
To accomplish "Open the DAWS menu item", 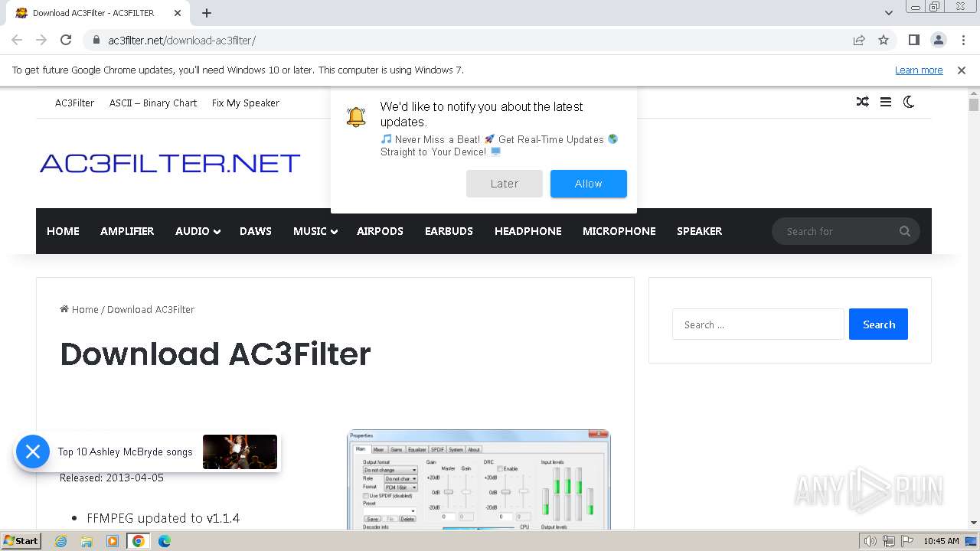I will [256, 231].
